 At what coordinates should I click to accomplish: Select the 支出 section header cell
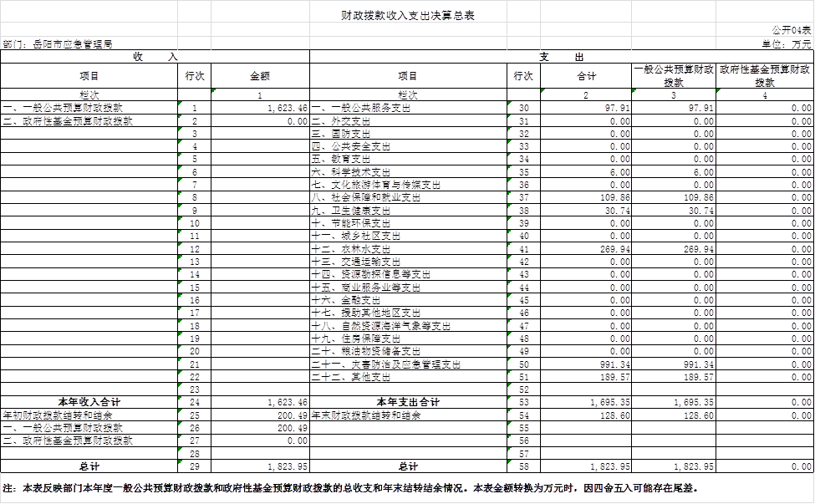561,57
